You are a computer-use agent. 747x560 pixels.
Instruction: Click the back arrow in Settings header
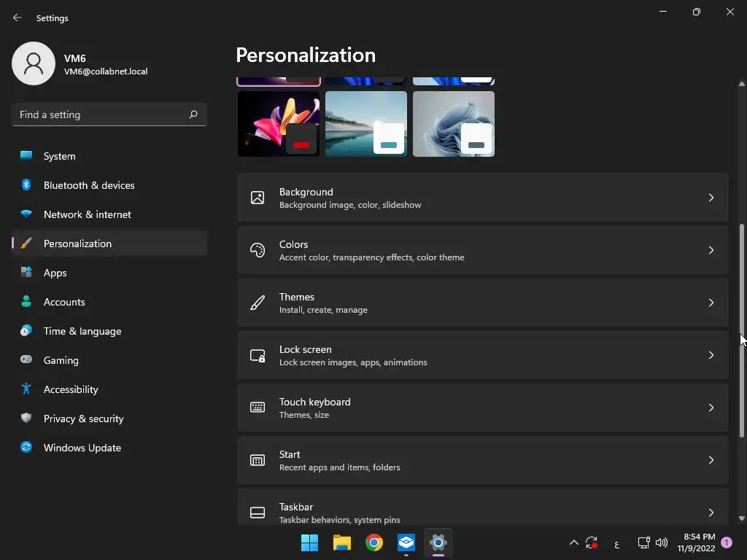(x=18, y=17)
